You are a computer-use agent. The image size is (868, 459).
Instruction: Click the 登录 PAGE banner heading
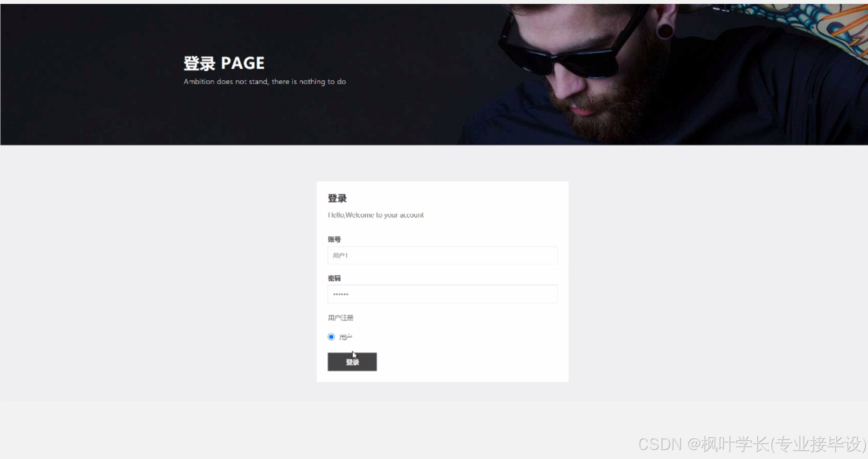[224, 63]
